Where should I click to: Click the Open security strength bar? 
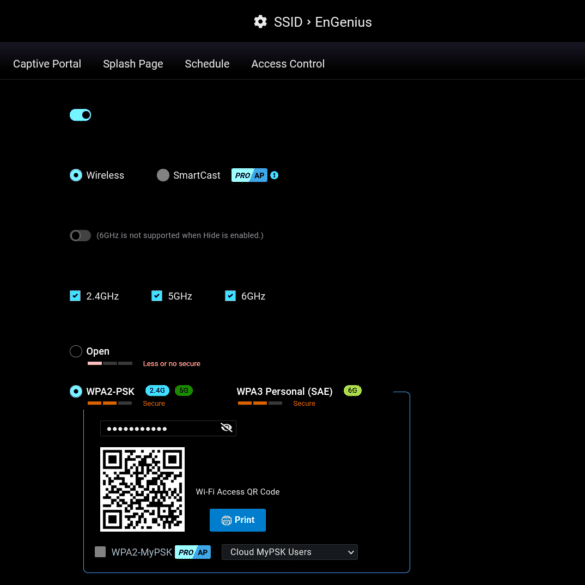click(x=110, y=363)
